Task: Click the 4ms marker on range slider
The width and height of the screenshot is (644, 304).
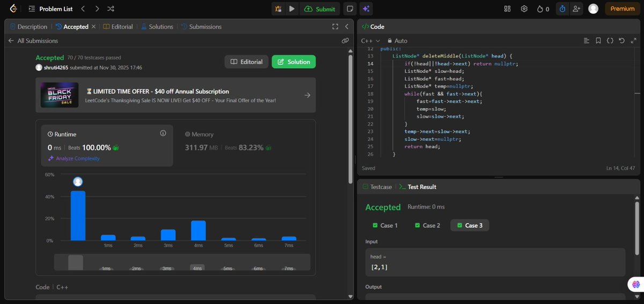Action: (197, 268)
